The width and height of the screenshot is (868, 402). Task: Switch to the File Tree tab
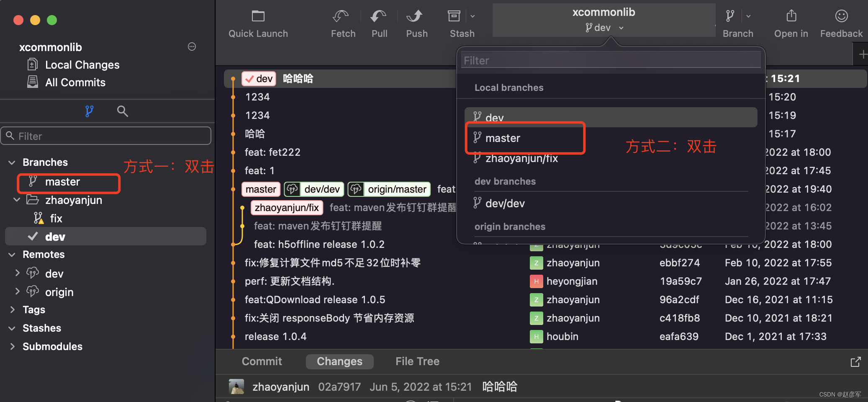417,361
